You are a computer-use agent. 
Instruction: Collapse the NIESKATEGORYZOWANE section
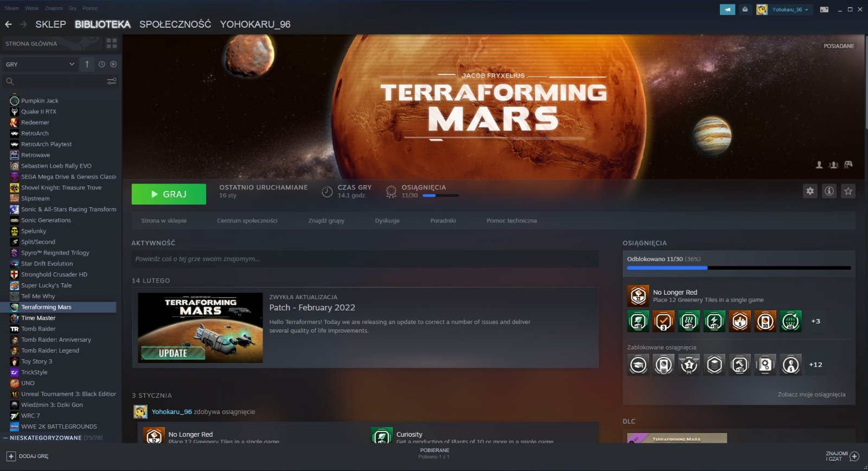pos(5,438)
